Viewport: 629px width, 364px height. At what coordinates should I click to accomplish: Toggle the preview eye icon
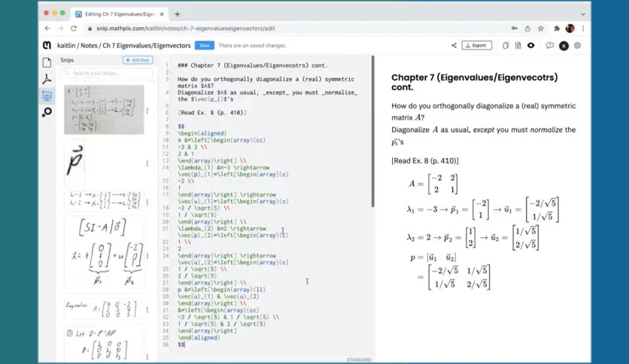click(x=530, y=45)
